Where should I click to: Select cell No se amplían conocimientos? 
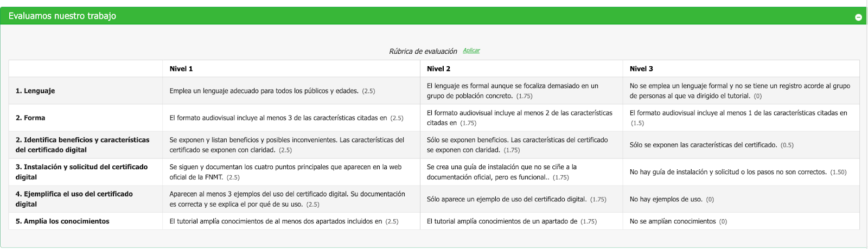741,221
